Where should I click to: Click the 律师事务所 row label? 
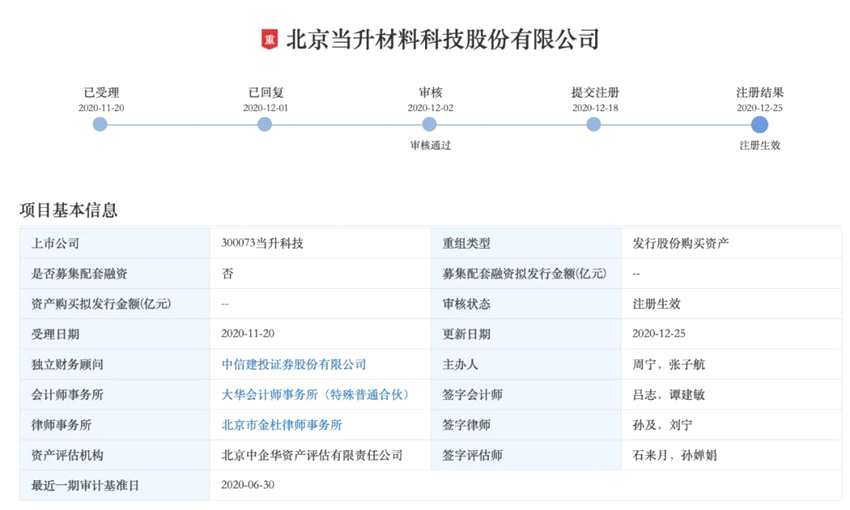pyautogui.click(x=61, y=425)
